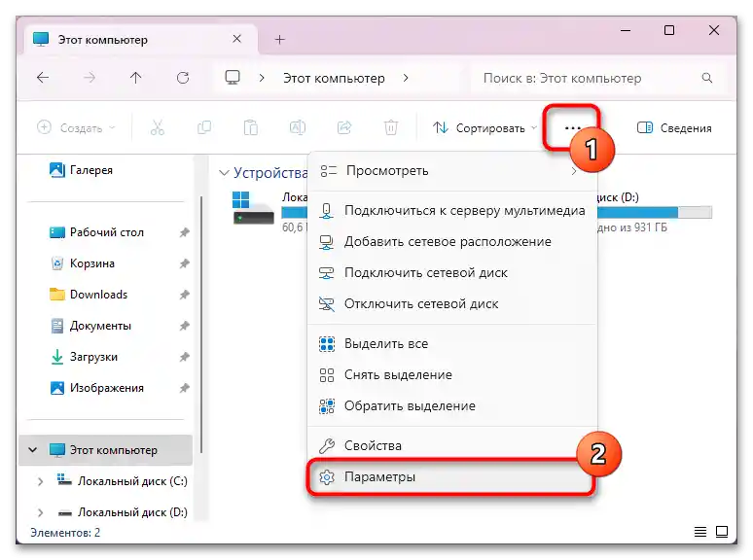Click the Cut scissors icon
This screenshot has width=753, height=560.
tap(157, 127)
